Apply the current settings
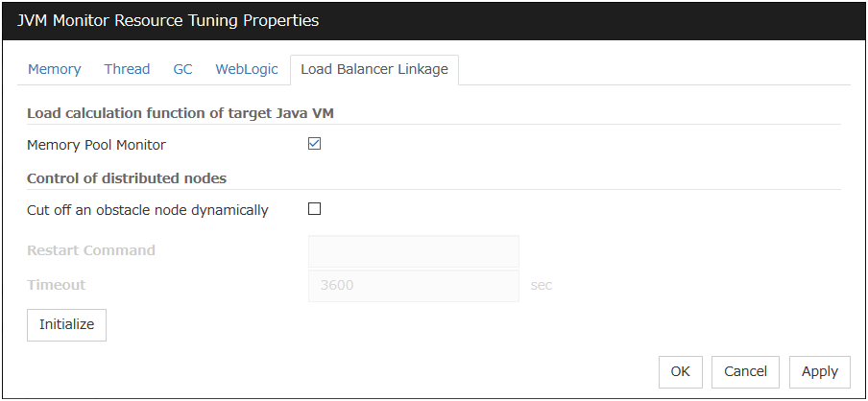Image resolution: width=868 pixels, height=401 pixels. [820, 371]
